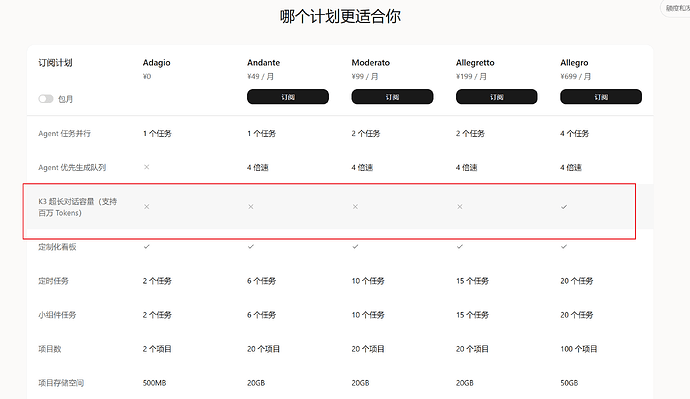The height and width of the screenshot is (399, 690).
Task: Select the Adagio plan name
Action: [x=156, y=63]
